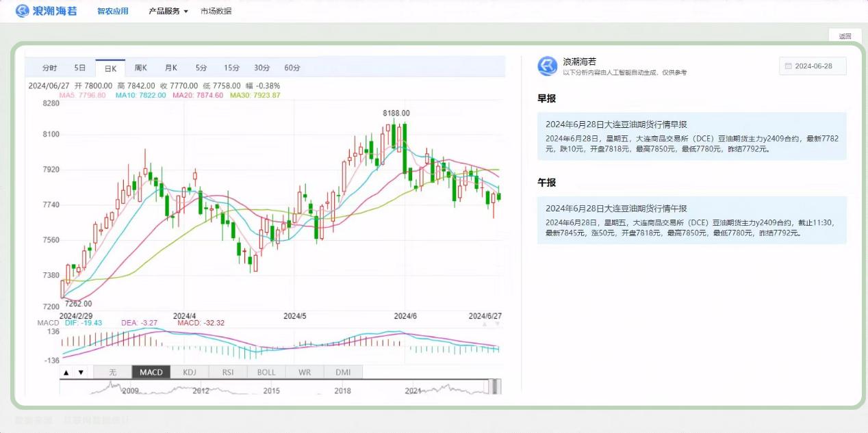Enable the KDJ indicator
This screenshot has width=868, height=433.
coord(190,372)
